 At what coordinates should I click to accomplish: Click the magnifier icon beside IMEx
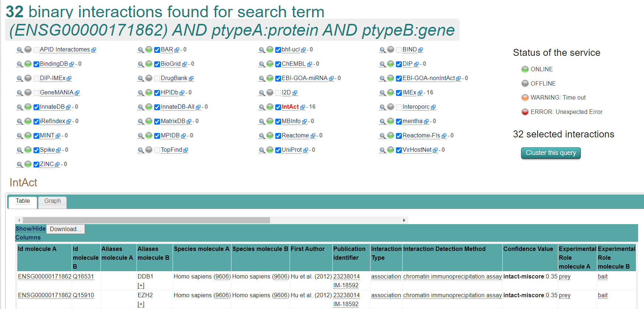(x=383, y=93)
